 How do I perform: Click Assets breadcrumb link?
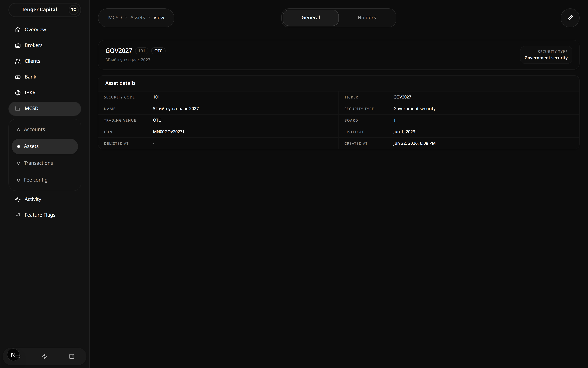[138, 18]
